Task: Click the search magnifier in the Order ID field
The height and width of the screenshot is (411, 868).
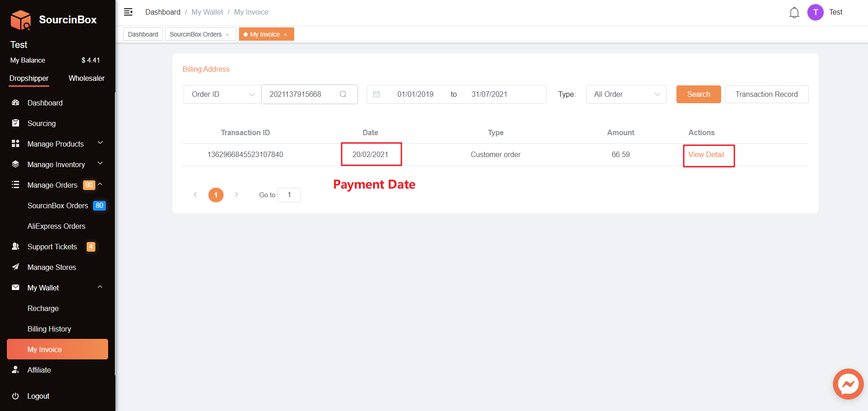Action: (343, 94)
